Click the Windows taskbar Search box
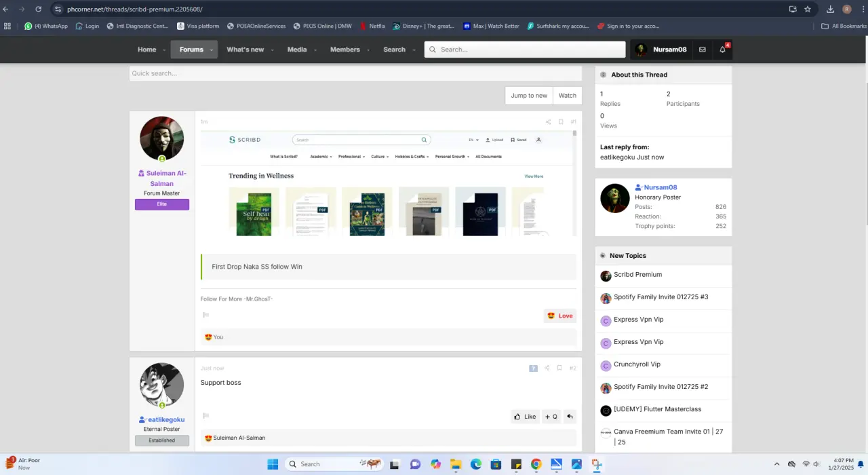This screenshot has width=868, height=475. (332, 464)
